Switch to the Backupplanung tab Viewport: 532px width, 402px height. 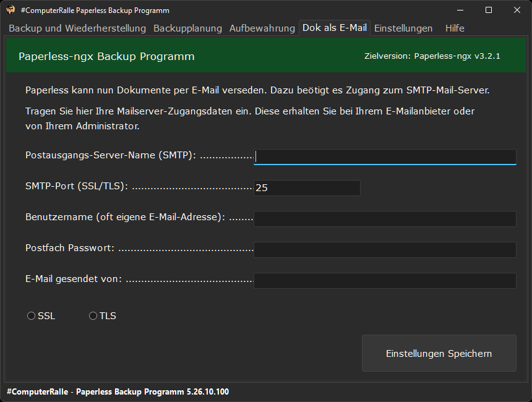pyautogui.click(x=187, y=28)
